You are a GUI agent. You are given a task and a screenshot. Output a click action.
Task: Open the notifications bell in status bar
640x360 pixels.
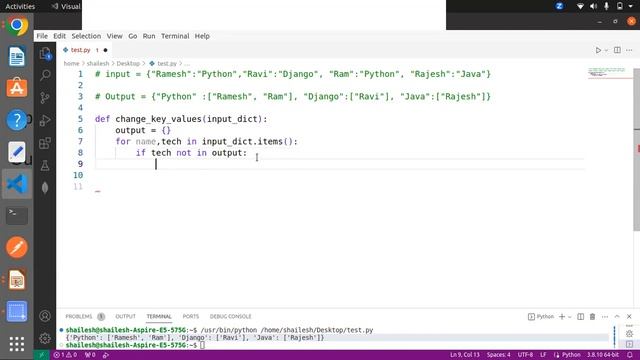(x=630, y=355)
